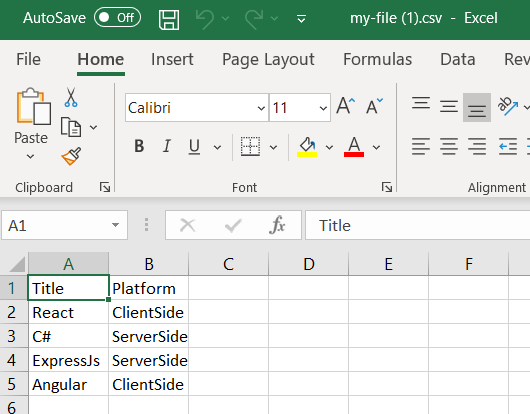Click formula bar containing Title
The image size is (530, 414).
417,225
